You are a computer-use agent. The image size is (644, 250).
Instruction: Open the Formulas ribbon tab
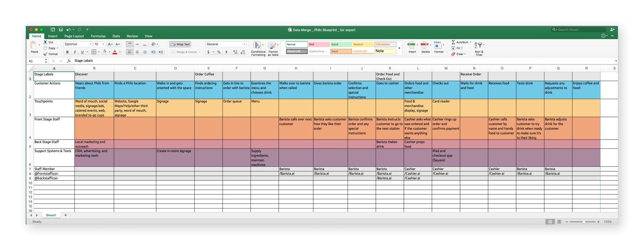[x=98, y=36]
